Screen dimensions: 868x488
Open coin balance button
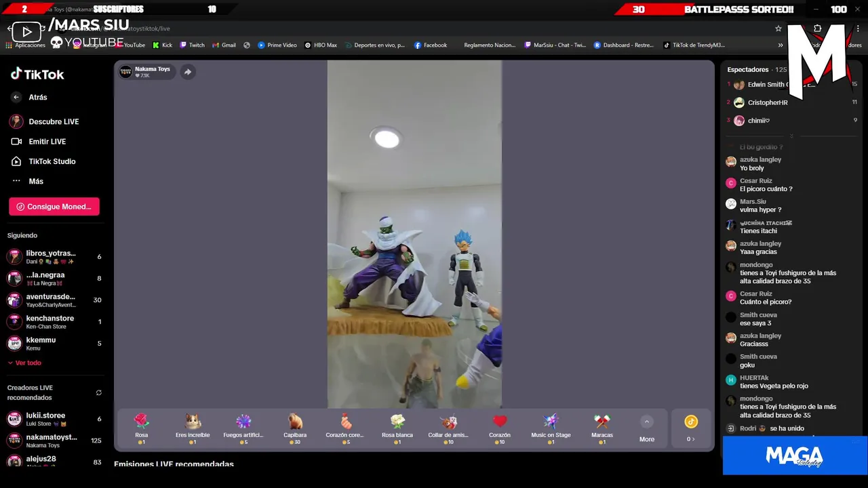pos(690,429)
